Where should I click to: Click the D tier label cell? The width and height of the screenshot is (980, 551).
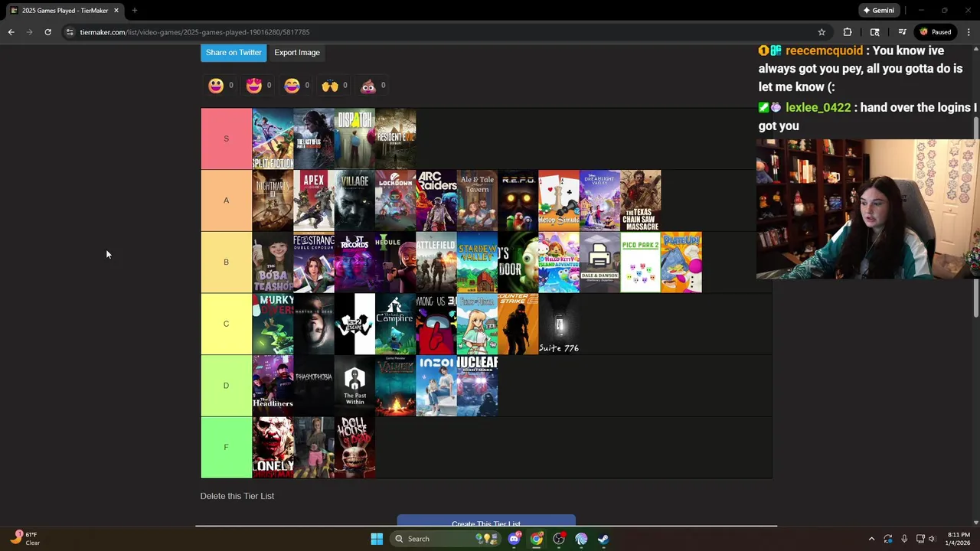tap(226, 386)
